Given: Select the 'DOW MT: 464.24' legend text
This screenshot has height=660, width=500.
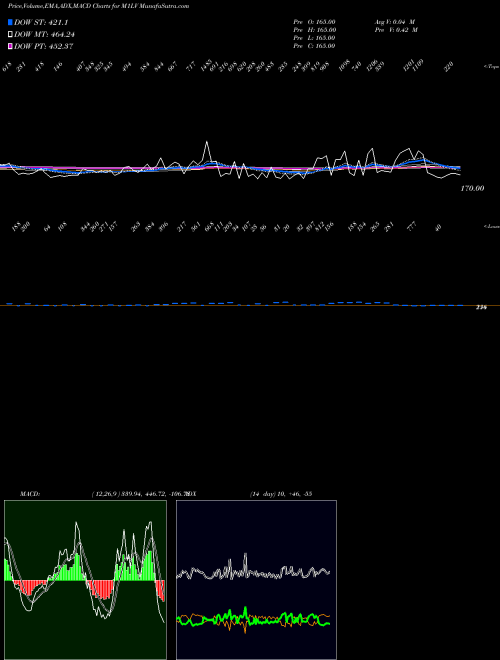Looking at the screenshot, I should point(44,35).
